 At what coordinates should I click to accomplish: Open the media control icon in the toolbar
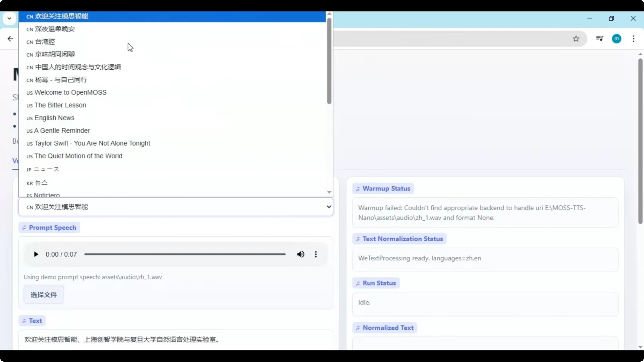pos(600,39)
